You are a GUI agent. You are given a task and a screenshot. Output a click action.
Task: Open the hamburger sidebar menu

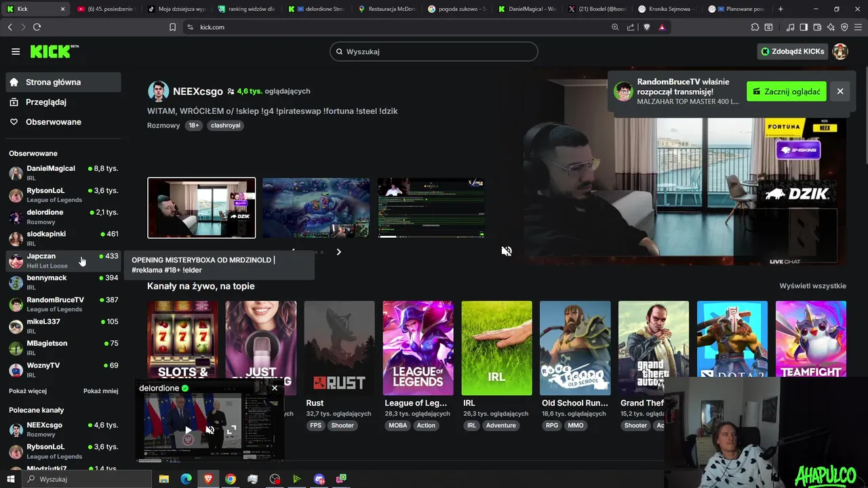(16, 52)
